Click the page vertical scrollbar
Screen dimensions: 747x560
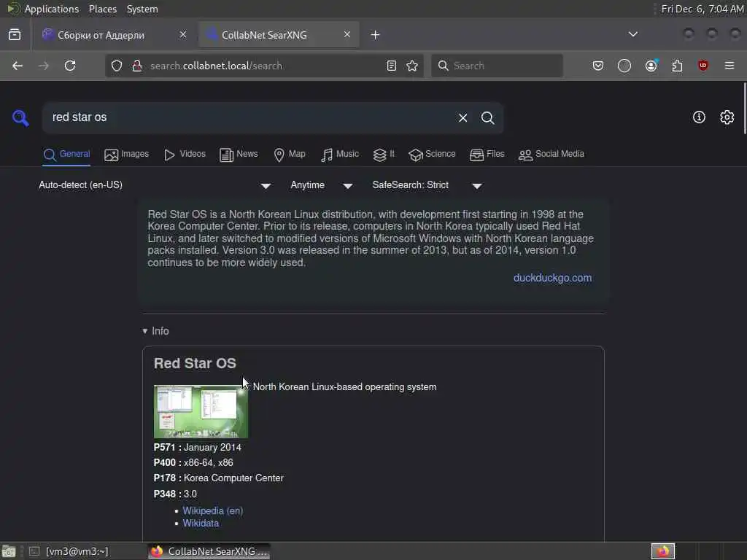[744, 109]
